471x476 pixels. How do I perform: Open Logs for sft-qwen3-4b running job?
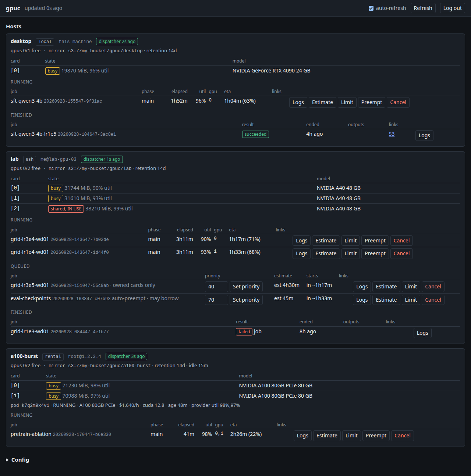point(298,102)
